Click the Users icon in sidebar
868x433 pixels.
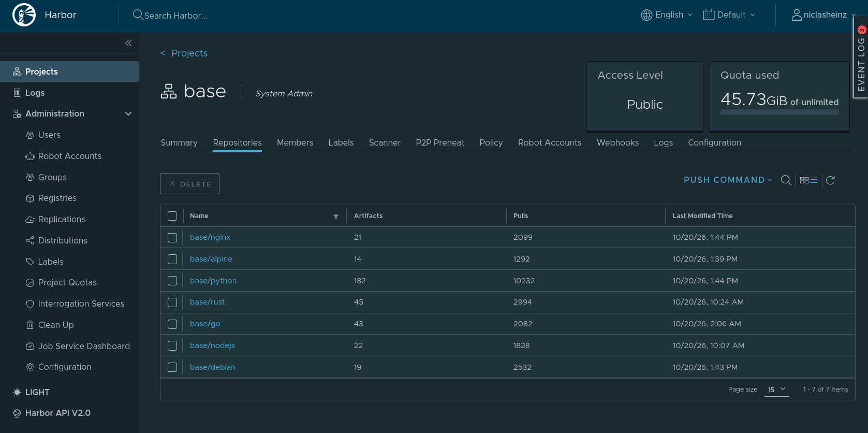click(30, 135)
